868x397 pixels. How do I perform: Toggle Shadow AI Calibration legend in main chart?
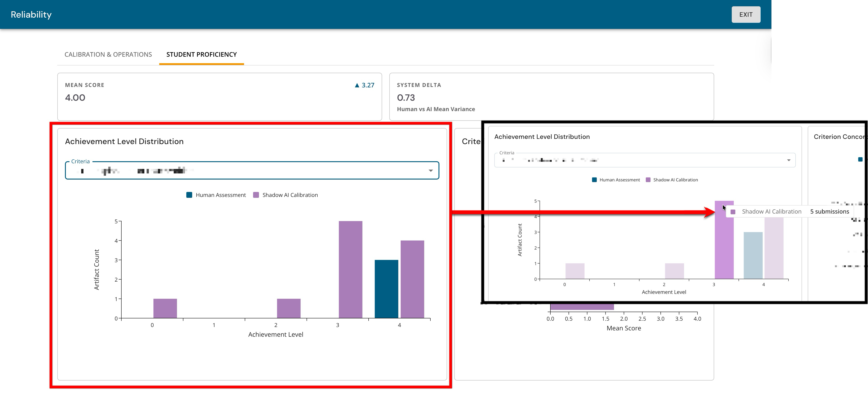tap(285, 195)
